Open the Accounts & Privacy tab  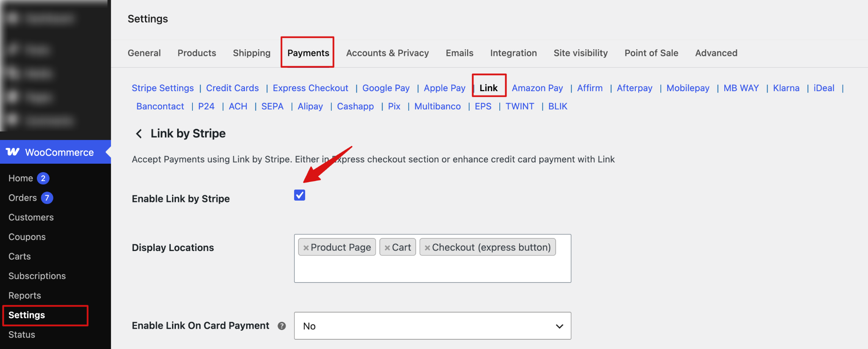point(387,53)
